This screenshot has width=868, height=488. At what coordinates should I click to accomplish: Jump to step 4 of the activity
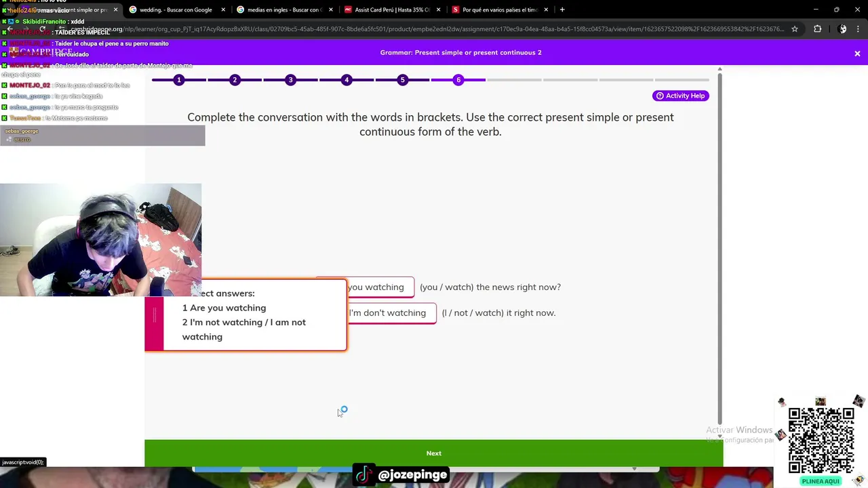coord(347,80)
